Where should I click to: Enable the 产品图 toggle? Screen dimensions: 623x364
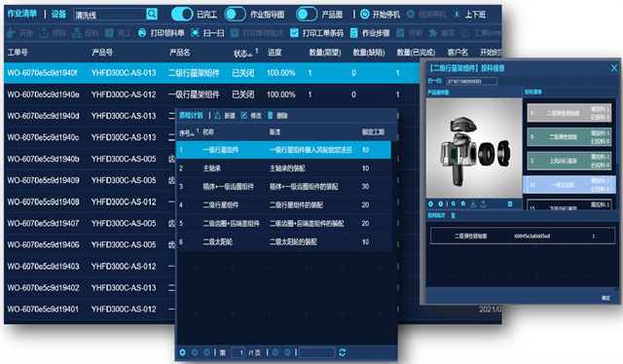[x=307, y=15]
